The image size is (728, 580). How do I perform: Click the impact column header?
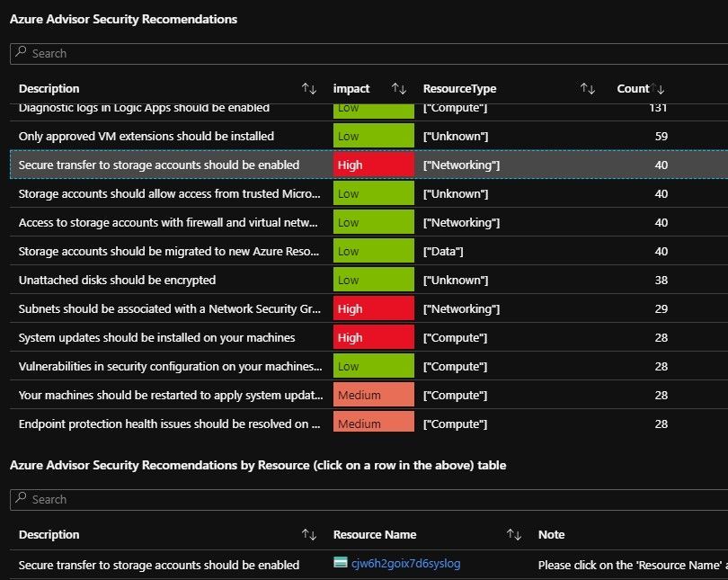pos(351,89)
